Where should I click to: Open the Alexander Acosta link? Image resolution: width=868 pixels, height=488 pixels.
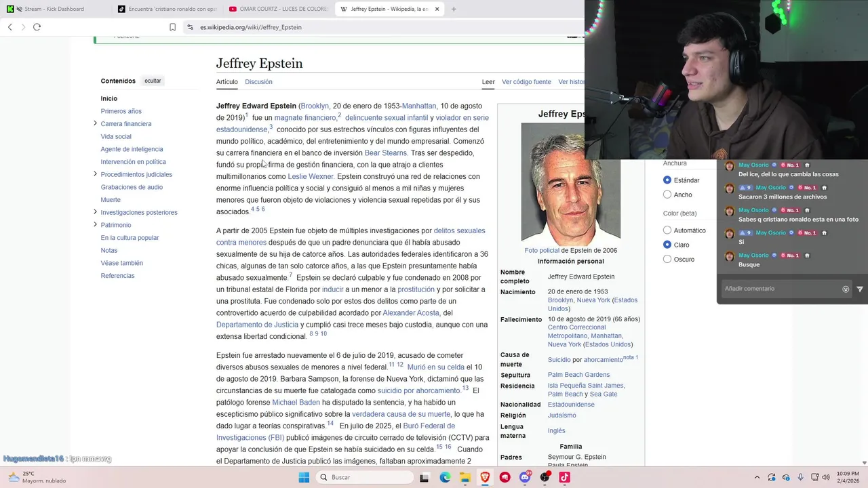click(x=412, y=313)
